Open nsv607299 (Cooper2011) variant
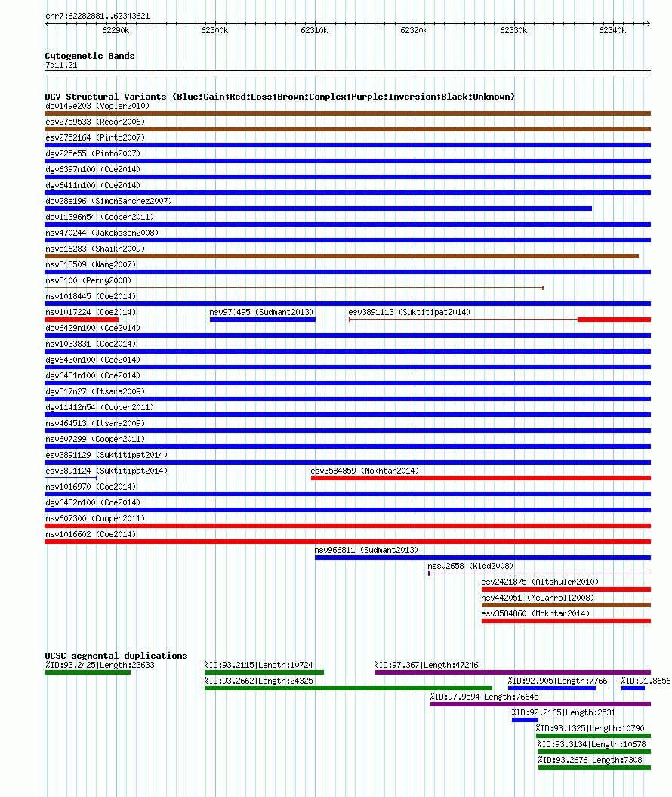 click(95, 439)
